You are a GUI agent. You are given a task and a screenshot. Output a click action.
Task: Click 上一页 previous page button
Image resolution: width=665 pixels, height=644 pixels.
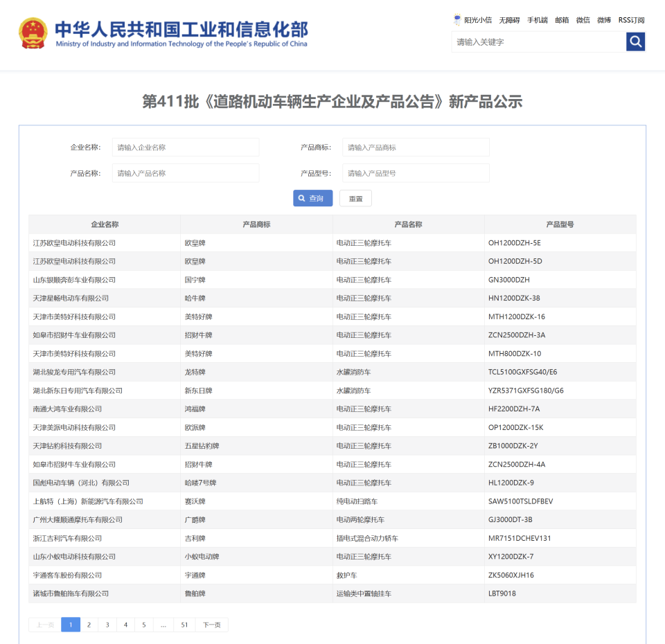[x=45, y=625]
